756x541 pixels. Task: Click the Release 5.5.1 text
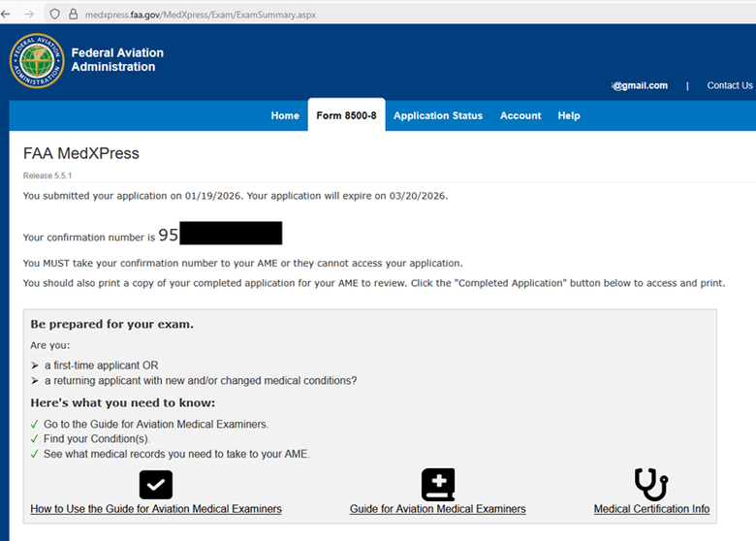(x=47, y=175)
